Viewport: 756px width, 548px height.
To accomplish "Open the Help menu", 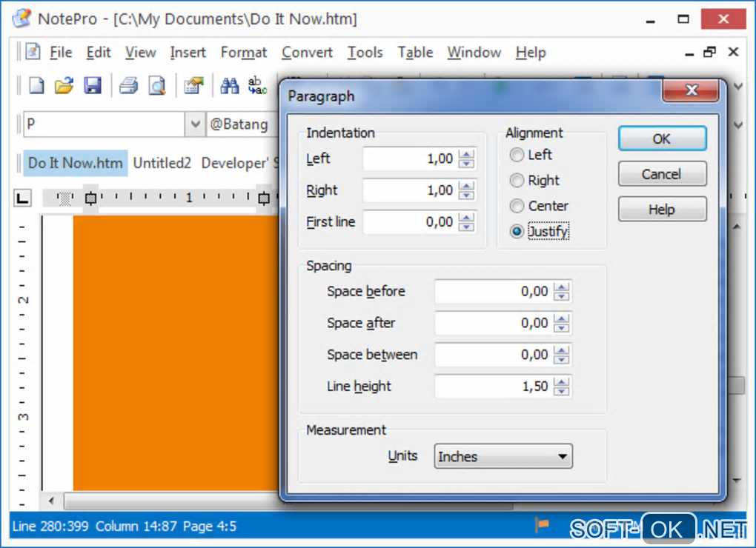I will point(531,52).
